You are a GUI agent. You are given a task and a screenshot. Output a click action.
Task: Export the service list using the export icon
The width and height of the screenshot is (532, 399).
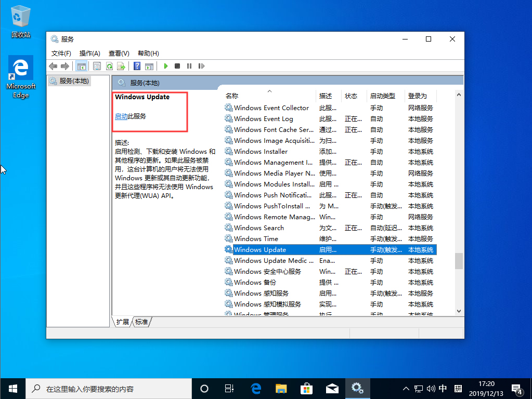point(122,66)
